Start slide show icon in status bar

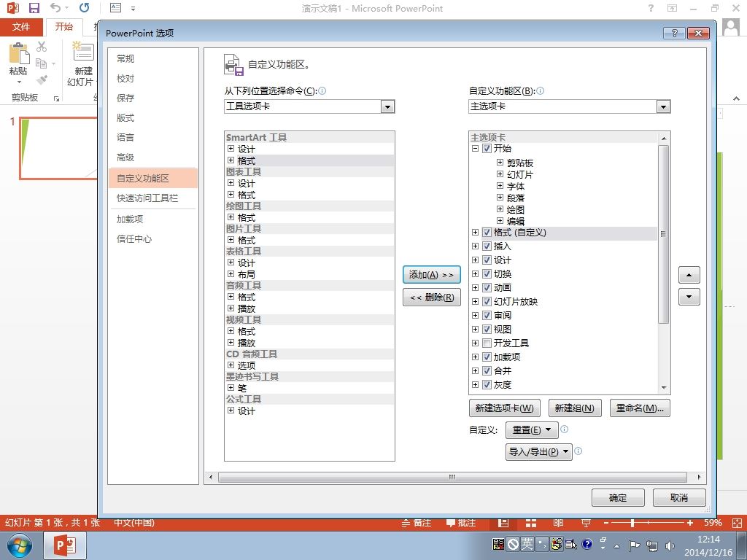click(x=586, y=523)
